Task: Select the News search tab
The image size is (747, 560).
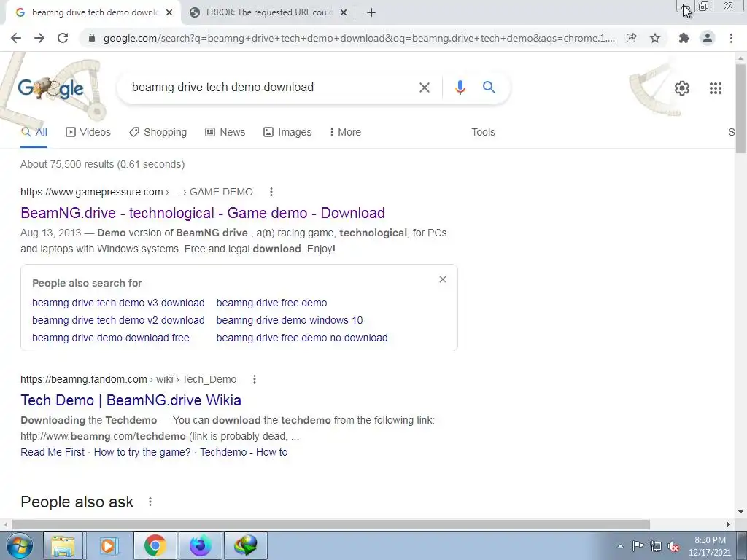Action: (225, 132)
